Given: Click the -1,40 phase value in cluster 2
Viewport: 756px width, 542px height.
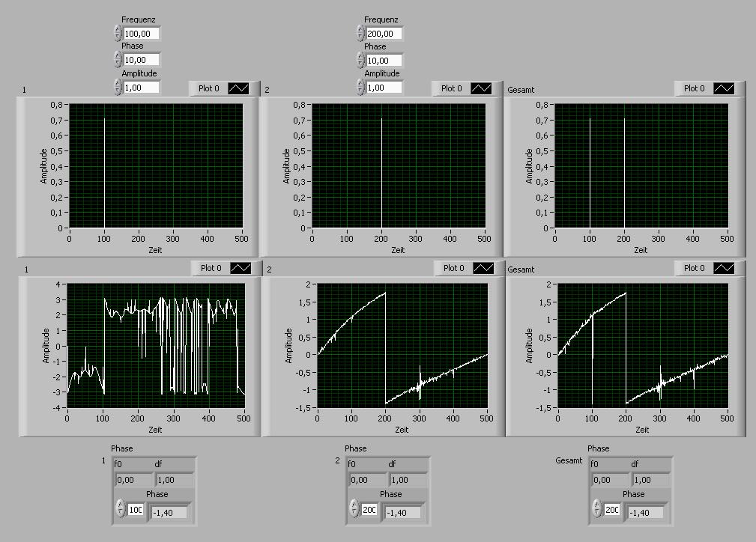Looking at the screenshot, I should tap(403, 513).
